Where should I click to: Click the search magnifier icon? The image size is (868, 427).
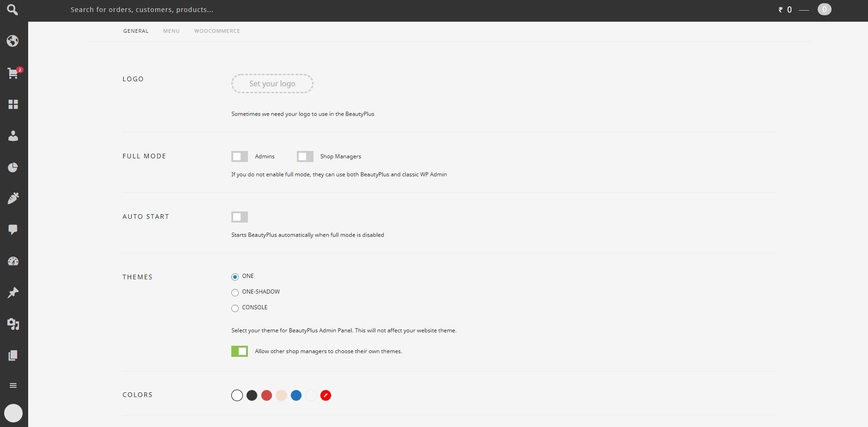pos(12,10)
